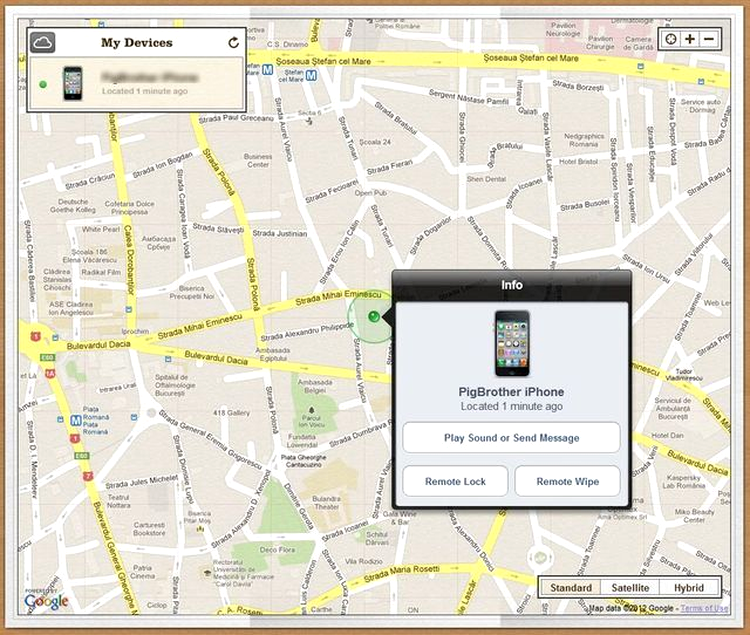Click the green device location pin on map
The image size is (750, 635).
374,316
